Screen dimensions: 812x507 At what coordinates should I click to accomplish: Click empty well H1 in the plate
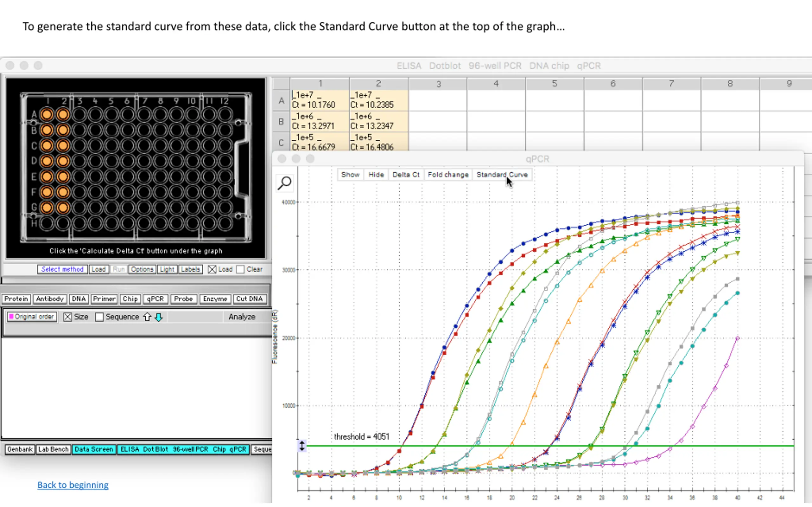pyautogui.click(x=47, y=223)
